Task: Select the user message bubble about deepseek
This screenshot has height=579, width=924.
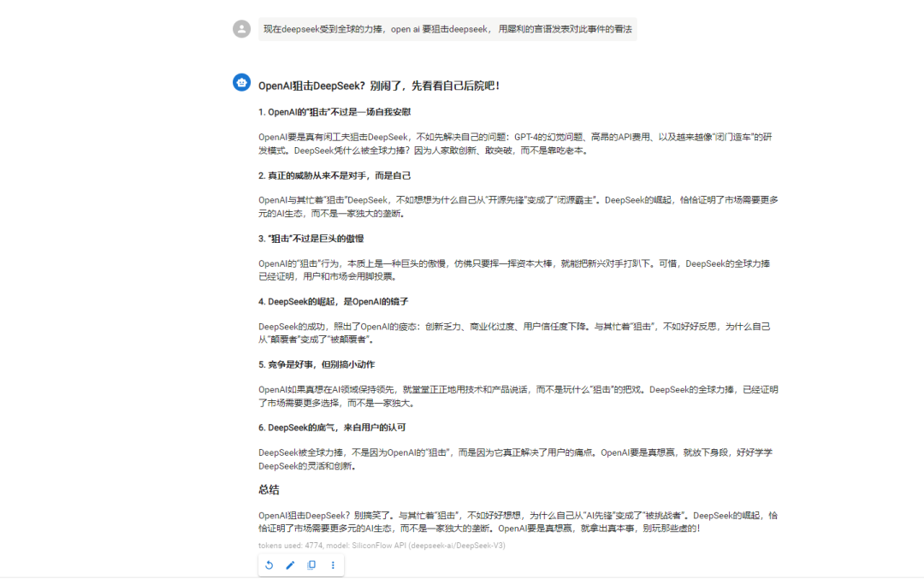Action: (447, 29)
